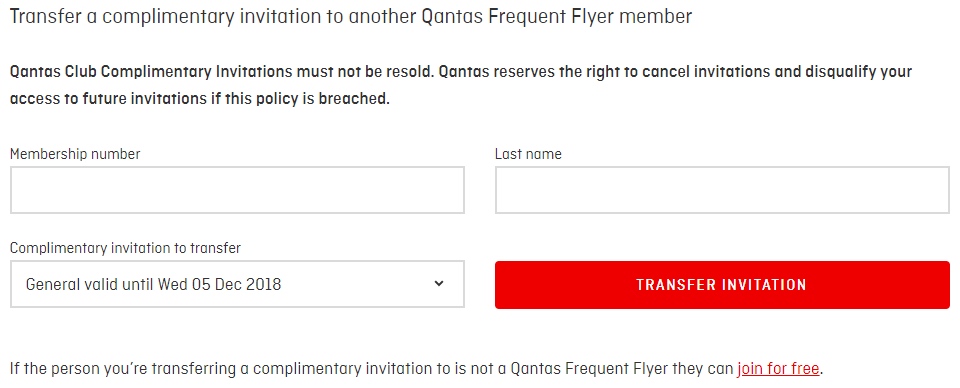This screenshot has height=388, width=960.
Task: Click the bold Qantas Club invitations policy notice
Action: coord(460,85)
